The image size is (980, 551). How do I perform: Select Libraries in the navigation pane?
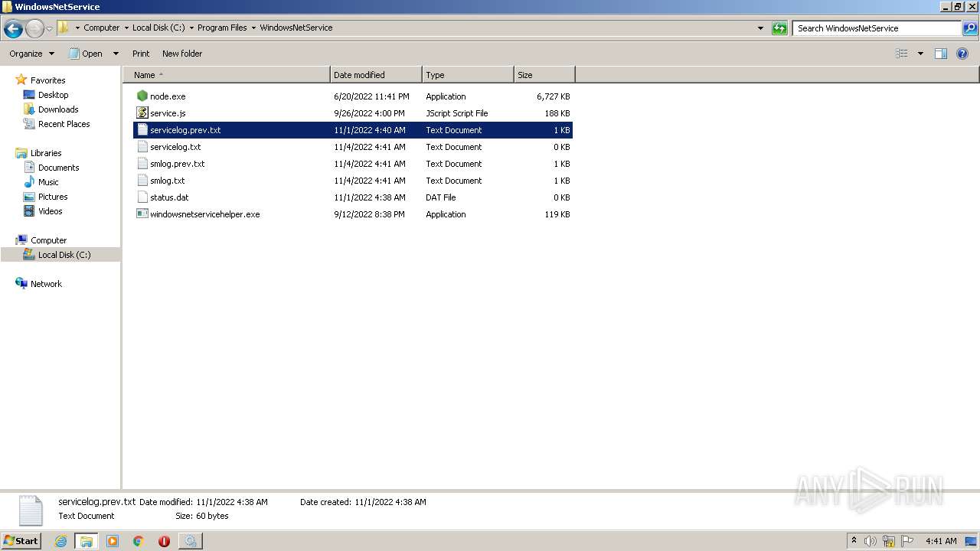[46, 153]
